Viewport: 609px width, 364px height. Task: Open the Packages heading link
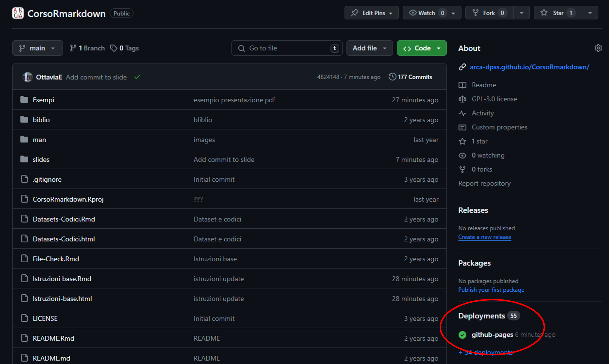474,263
